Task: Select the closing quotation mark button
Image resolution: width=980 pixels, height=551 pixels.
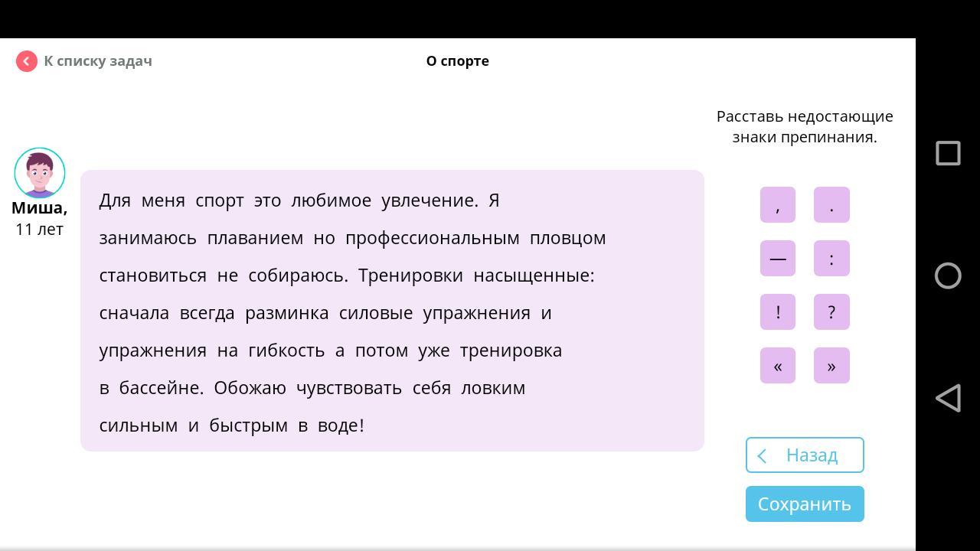Action: click(x=831, y=366)
